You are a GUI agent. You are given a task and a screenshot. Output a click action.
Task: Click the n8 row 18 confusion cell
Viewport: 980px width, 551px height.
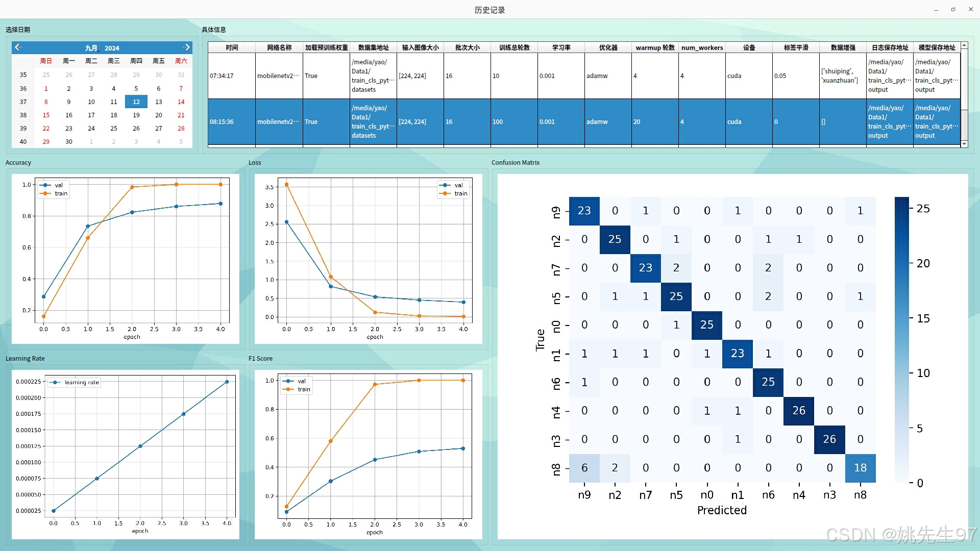[x=860, y=468]
